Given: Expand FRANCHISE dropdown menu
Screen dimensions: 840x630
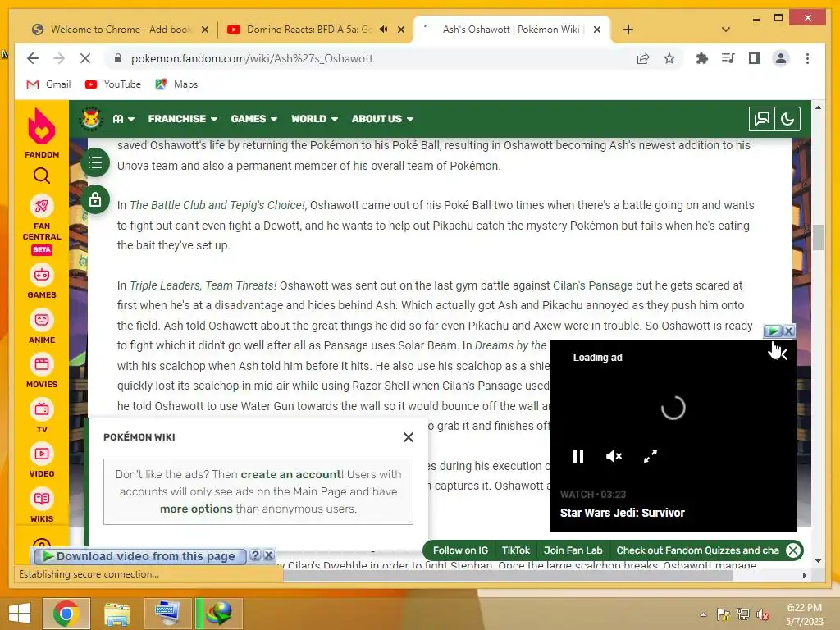Looking at the screenshot, I should click(x=183, y=119).
